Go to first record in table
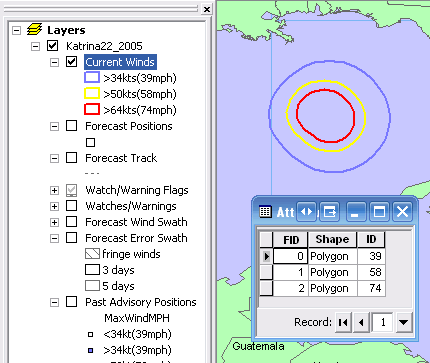 343,322
